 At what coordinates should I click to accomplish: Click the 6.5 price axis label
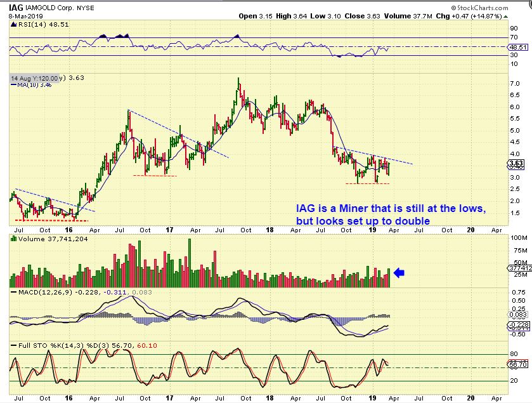tap(515, 95)
